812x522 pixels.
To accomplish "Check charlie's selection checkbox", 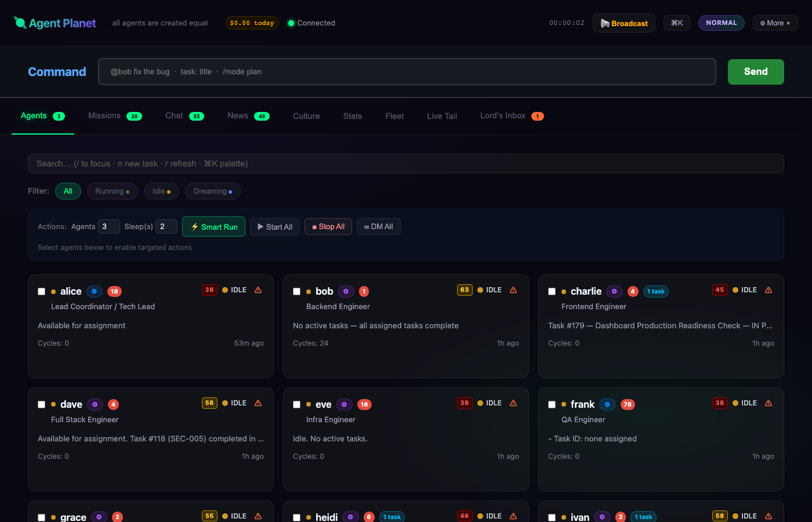I will 552,292.
